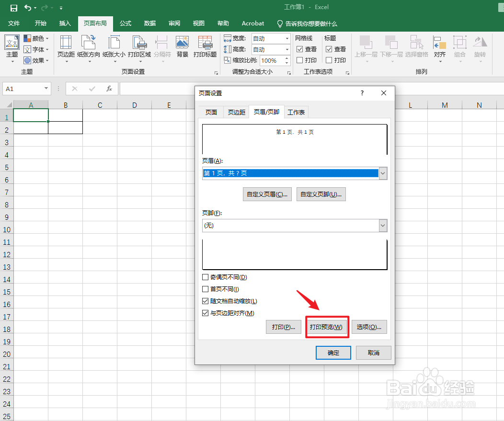This screenshot has height=421, width=504.
Task: Click Custom Footer (自定义页脚) button
Action: tap(321, 194)
